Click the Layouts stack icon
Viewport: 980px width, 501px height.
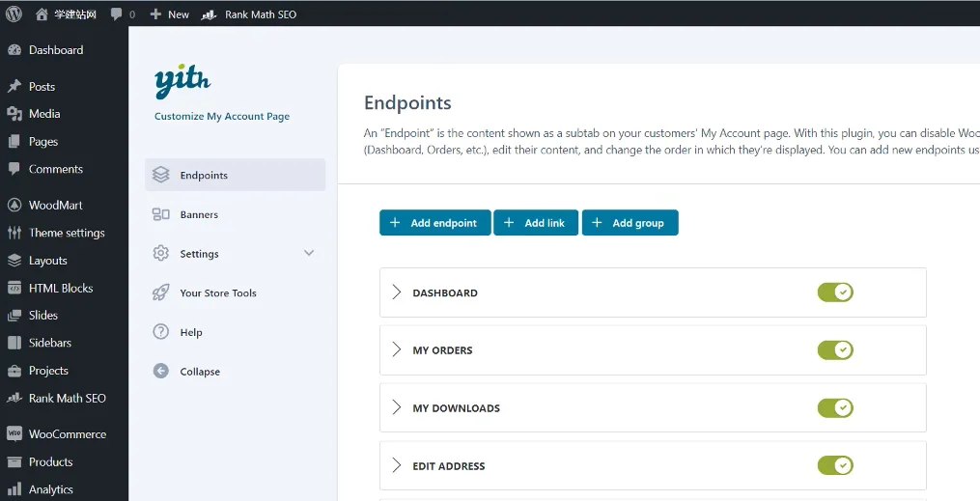tap(14, 261)
